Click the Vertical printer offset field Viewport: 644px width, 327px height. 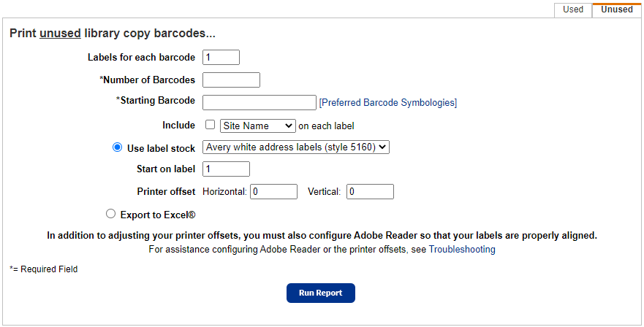[x=370, y=192]
